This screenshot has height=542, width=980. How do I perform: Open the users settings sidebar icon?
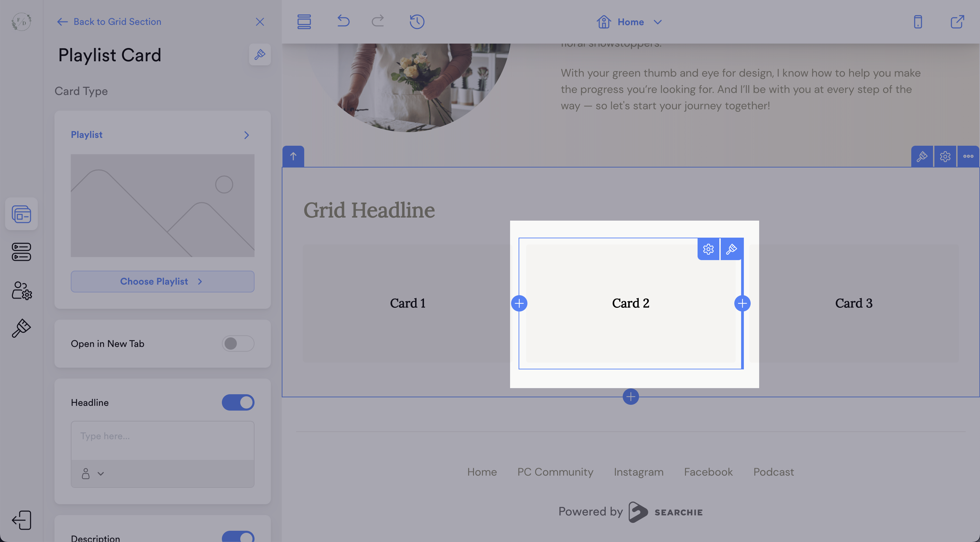(21, 290)
